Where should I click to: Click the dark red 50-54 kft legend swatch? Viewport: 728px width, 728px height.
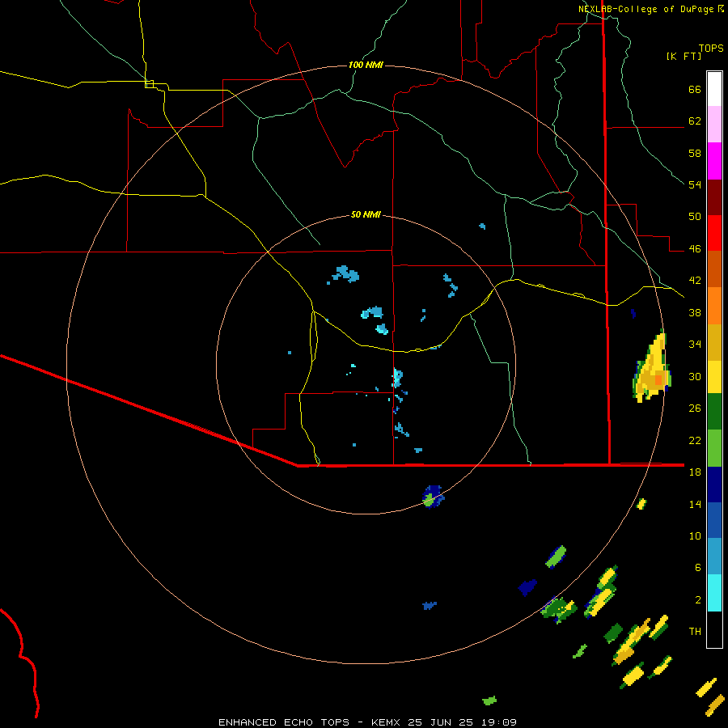click(714, 197)
